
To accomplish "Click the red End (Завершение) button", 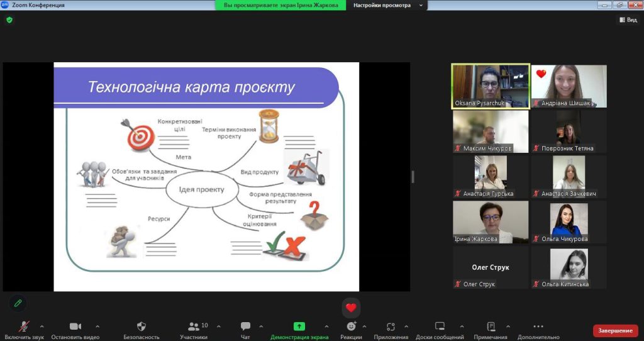I will [615, 331].
